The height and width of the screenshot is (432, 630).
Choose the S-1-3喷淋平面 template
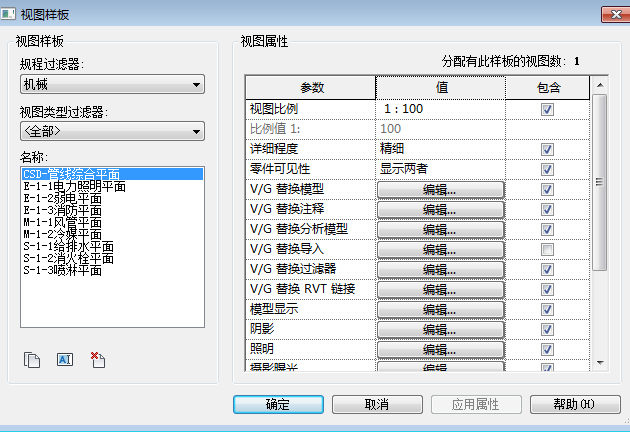61,270
